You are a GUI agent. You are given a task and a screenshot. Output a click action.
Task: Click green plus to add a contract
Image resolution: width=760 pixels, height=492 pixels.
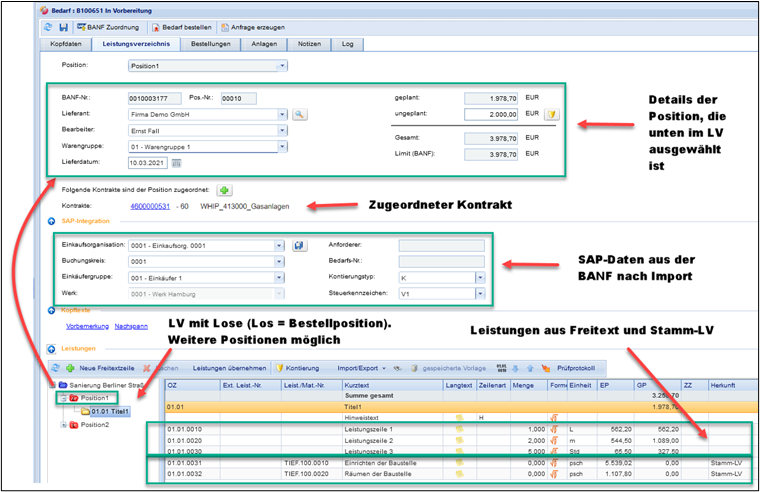pyautogui.click(x=225, y=189)
